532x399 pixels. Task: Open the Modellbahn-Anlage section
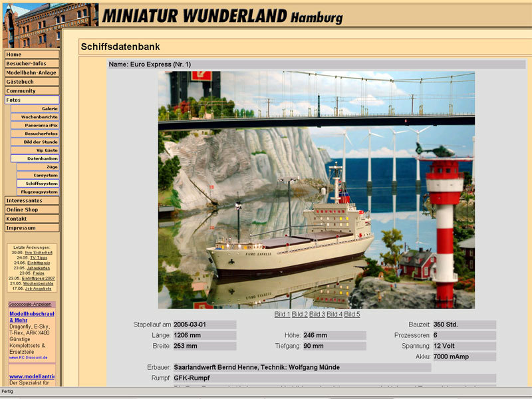pyautogui.click(x=32, y=72)
